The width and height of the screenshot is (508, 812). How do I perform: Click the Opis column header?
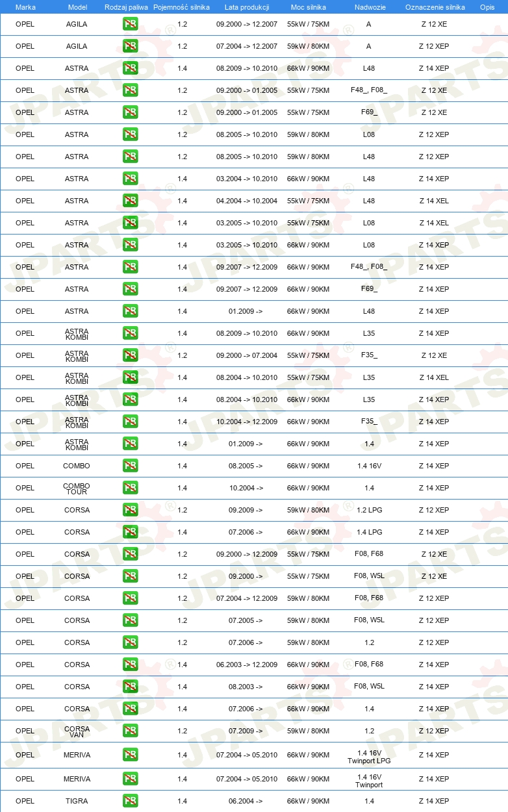pos(487,7)
